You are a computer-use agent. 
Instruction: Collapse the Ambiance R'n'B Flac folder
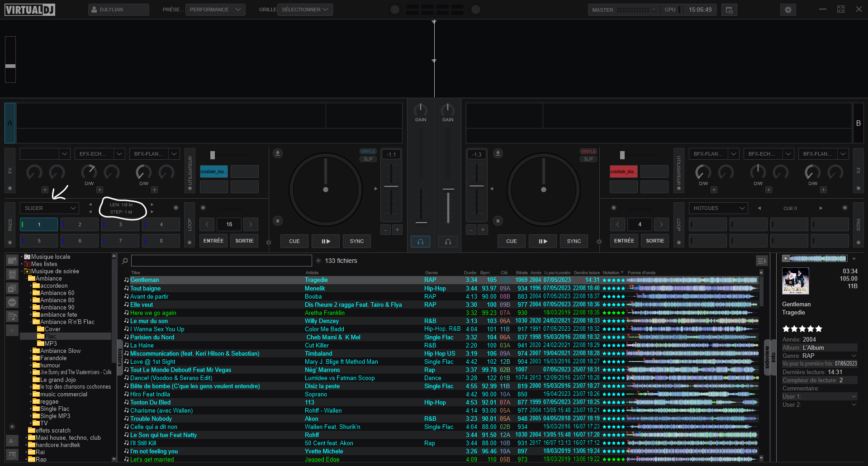point(31,322)
